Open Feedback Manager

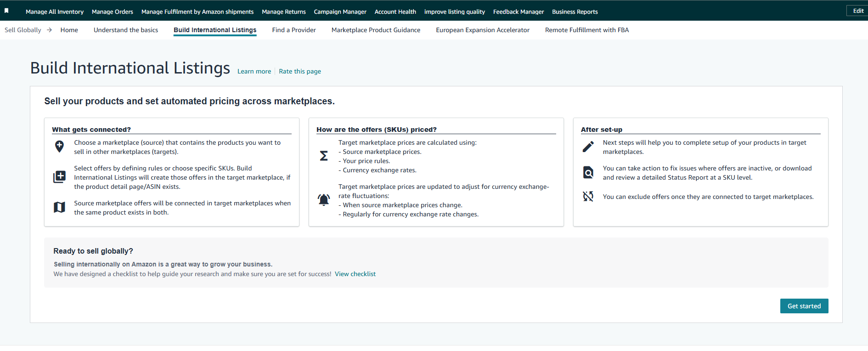(519, 11)
